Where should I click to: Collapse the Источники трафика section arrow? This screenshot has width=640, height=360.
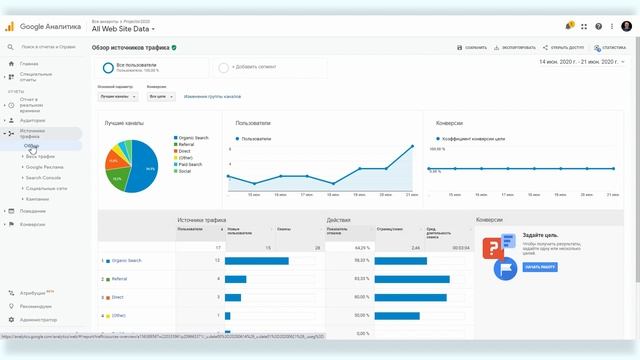4,133
